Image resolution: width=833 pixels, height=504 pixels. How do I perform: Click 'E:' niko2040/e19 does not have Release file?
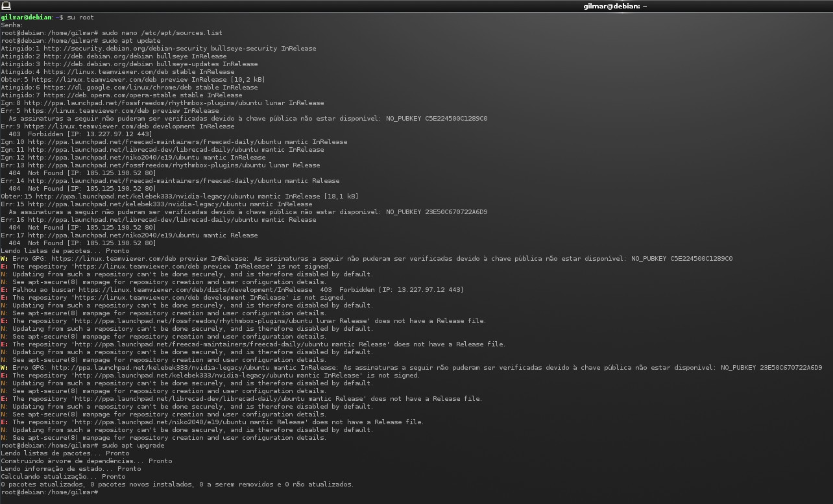212,422
